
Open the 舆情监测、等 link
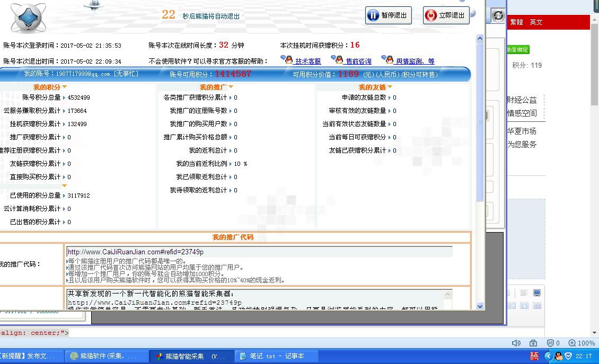coord(415,61)
